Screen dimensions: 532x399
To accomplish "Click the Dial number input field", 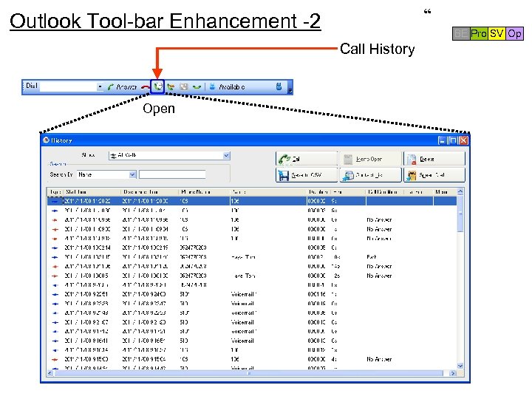I will 68,87.
